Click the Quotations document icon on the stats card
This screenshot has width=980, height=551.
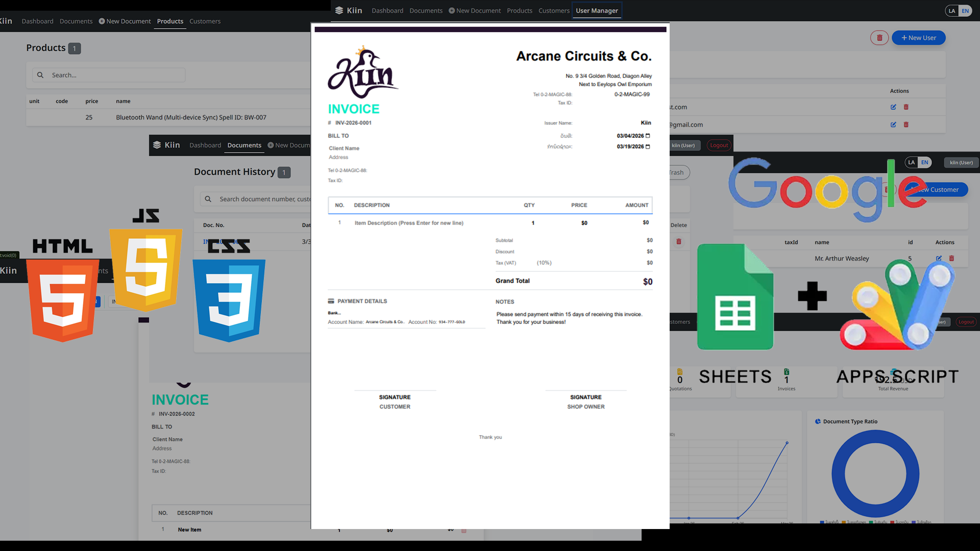point(680,372)
